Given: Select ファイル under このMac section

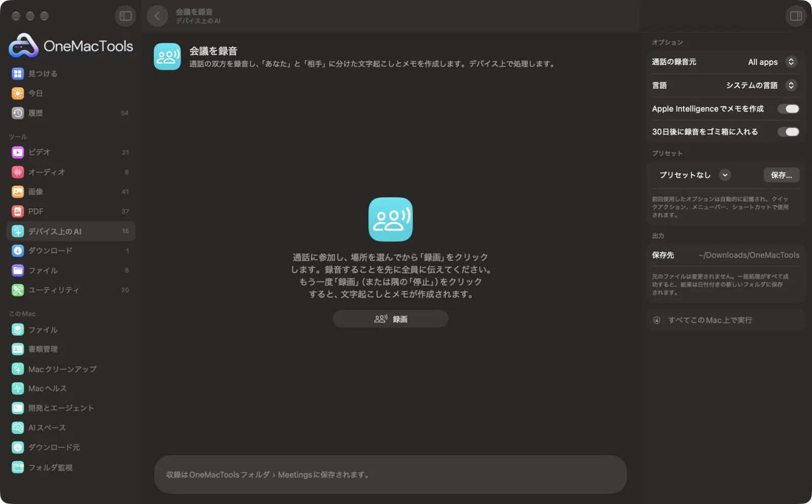Looking at the screenshot, I should point(71,330).
